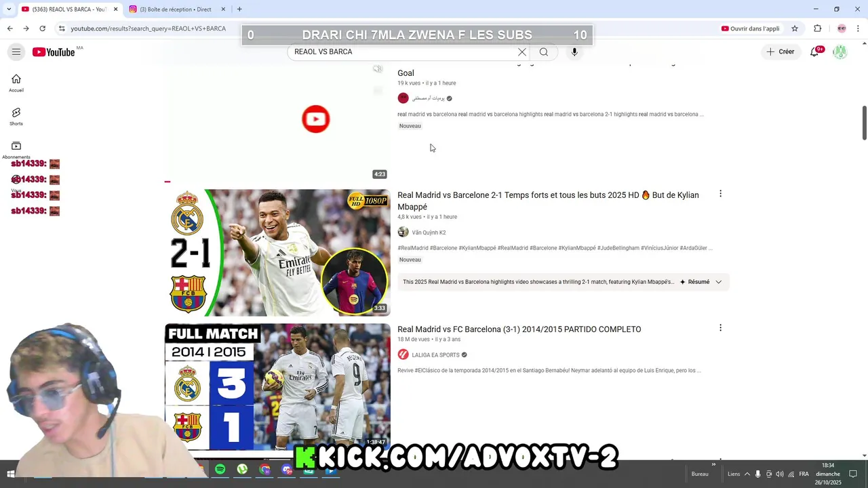Click the taskbar clock showing 18:34
The height and width of the screenshot is (488, 868).
pyautogui.click(x=828, y=474)
